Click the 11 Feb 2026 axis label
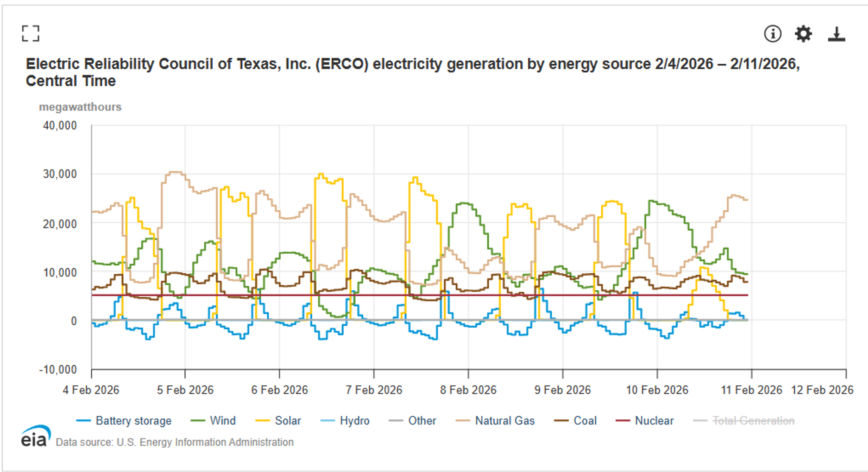 [751, 390]
